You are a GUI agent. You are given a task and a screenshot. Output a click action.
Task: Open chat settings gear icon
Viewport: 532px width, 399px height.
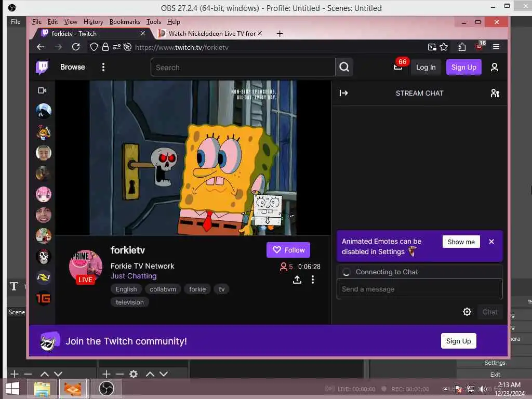click(x=467, y=312)
